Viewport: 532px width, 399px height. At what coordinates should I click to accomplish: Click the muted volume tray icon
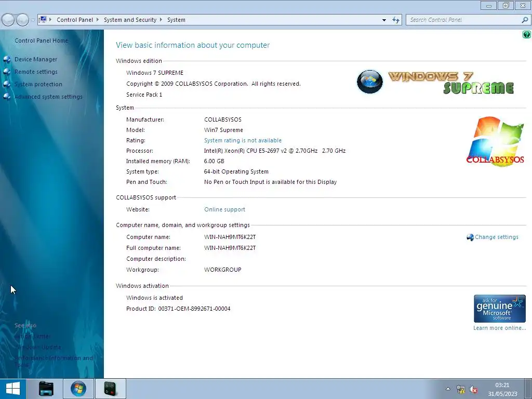(473, 389)
